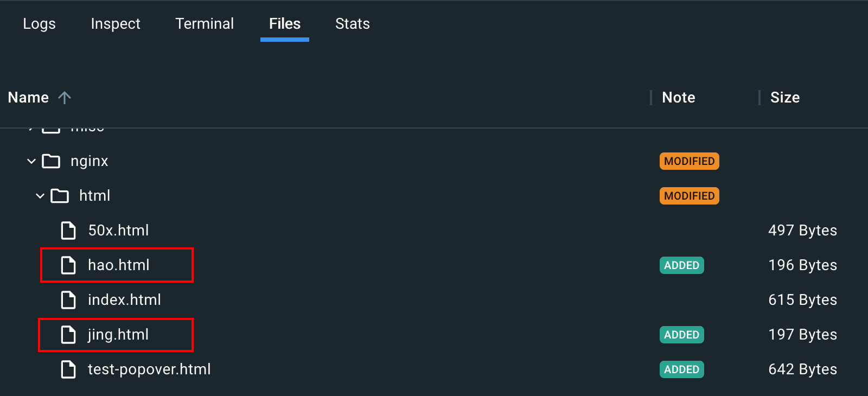
Task: Select the index.html file name
Action: (124, 300)
